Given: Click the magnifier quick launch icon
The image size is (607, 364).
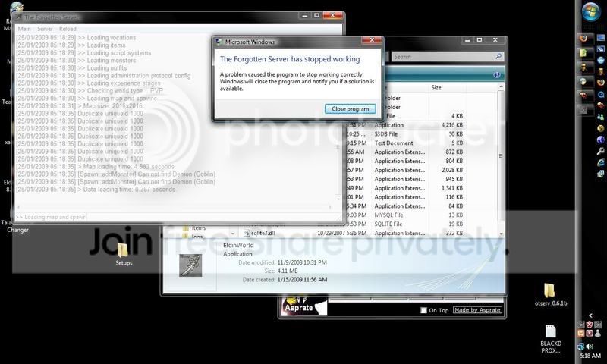Looking at the screenshot, I should click(x=601, y=151).
